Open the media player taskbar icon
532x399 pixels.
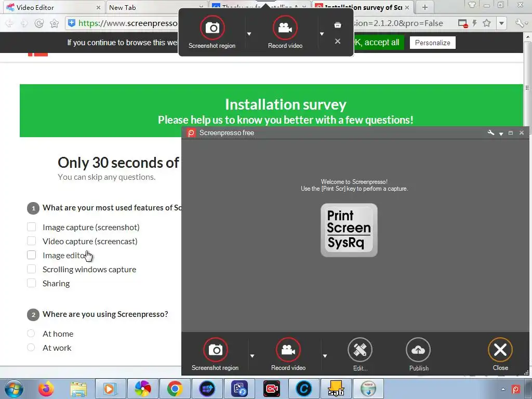(110, 389)
